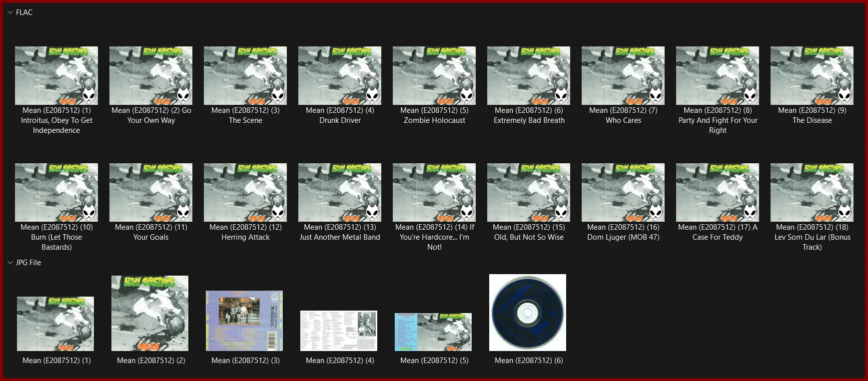
Task: Select FLAC icon for A Case For Teddy
Action: [718, 192]
